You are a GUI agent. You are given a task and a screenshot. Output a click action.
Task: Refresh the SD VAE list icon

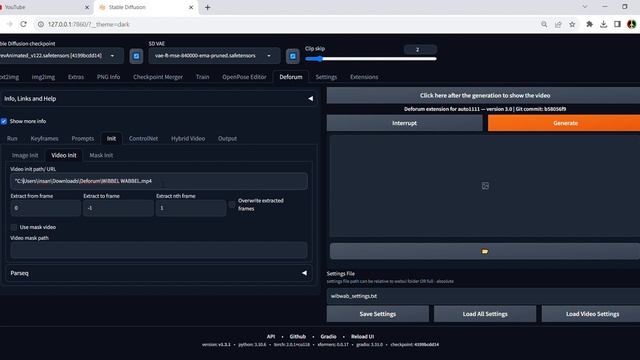pos(293,56)
